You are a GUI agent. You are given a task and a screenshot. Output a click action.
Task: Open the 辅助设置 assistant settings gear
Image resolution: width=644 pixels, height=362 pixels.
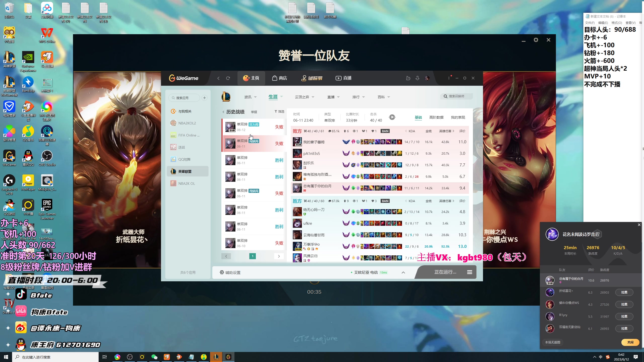pos(222,272)
